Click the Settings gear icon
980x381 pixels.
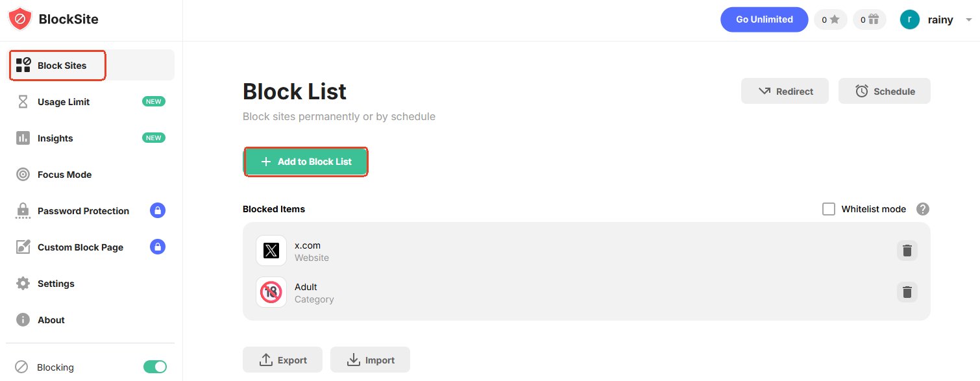(x=23, y=283)
